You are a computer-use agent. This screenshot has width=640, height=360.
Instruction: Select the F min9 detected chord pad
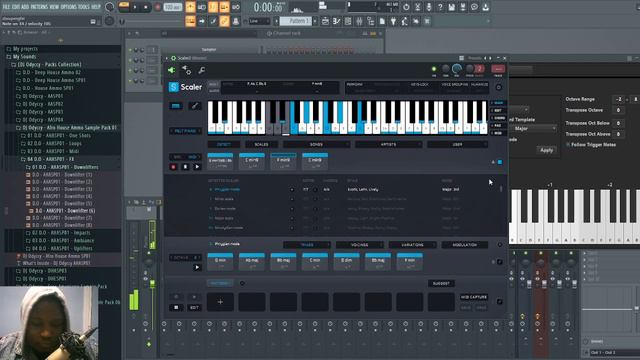point(283,161)
